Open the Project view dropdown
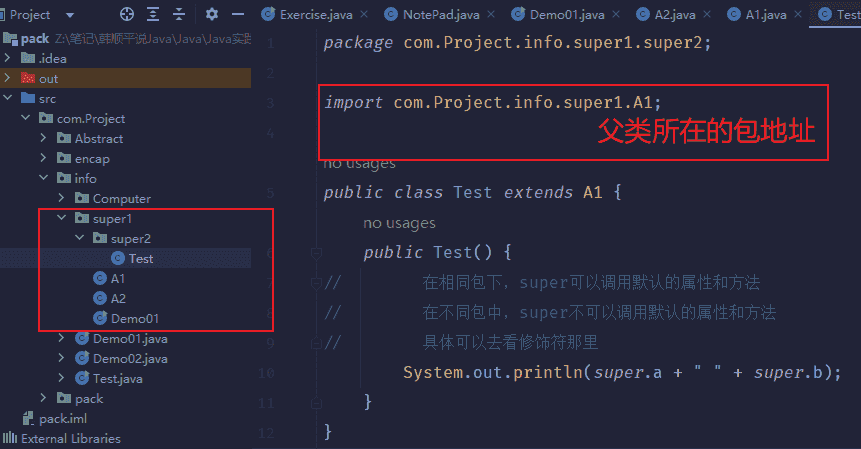 coord(69,15)
